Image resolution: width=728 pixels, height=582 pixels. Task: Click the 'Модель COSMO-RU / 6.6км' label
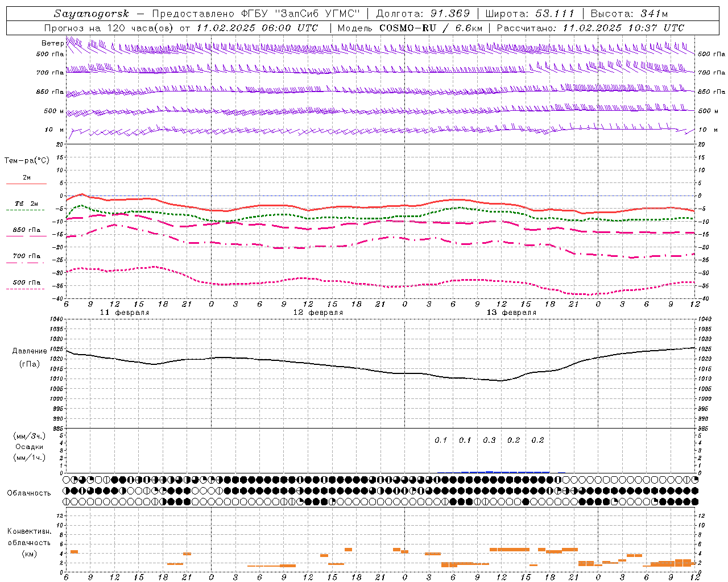[410, 28]
